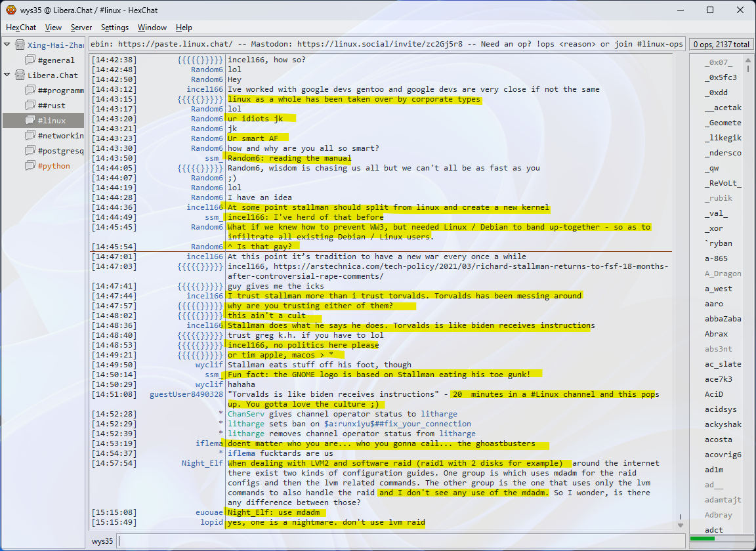This screenshot has height=551, width=756.
Task: Open the arstechnica.com Stallman article link
Action: 446,266
